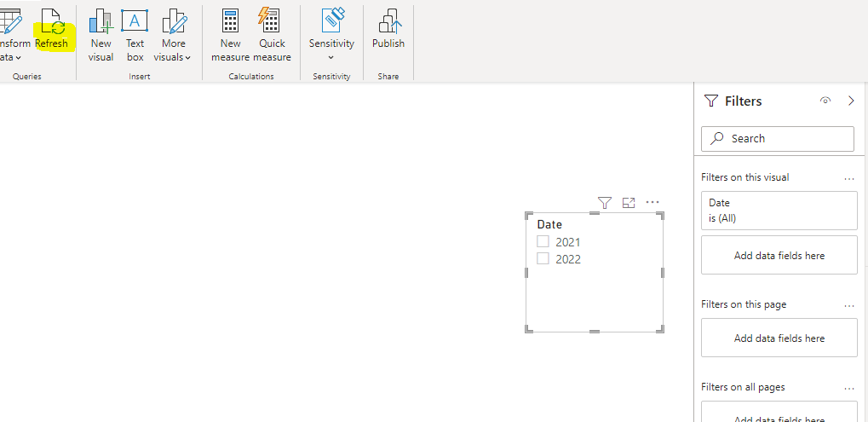The width and height of the screenshot is (868, 422).
Task: Click Add data fields under this page
Action: (779, 338)
